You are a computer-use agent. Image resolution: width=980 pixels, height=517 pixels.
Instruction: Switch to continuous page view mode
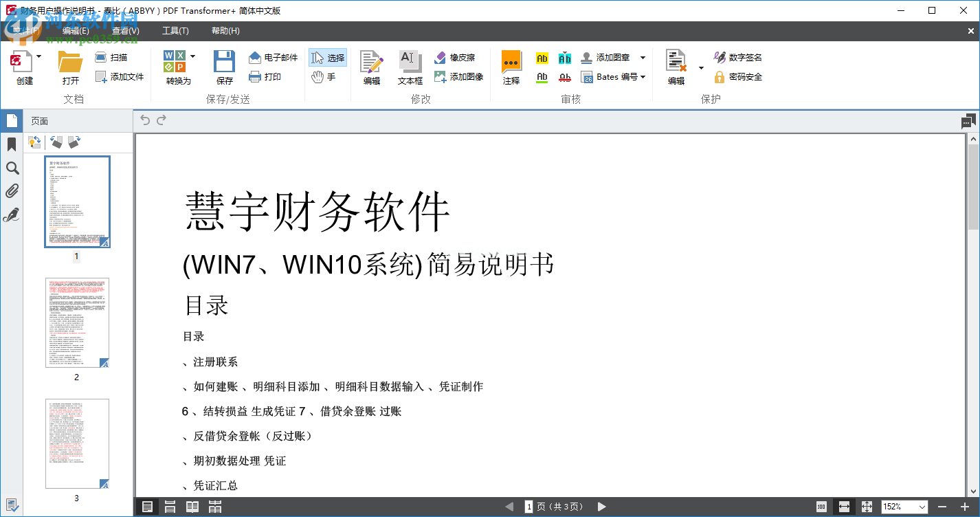(x=170, y=506)
